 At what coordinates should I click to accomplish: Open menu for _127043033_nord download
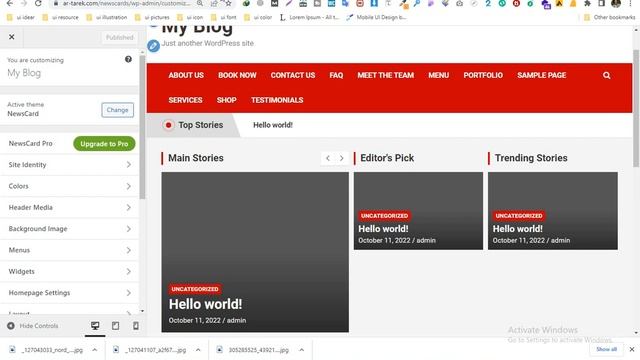click(x=95, y=350)
